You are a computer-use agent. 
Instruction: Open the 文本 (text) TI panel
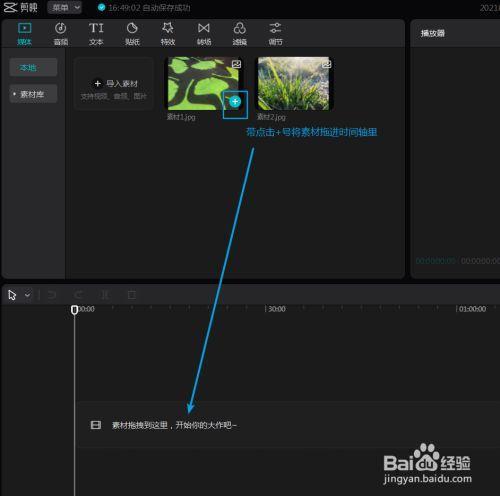click(96, 34)
